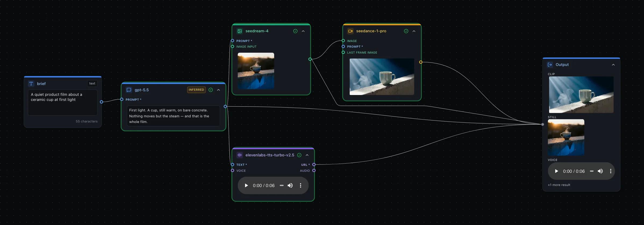The image size is (644, 225).
Task: Click the elevenlabs URL output port
Action: click(x=314, y=164)
